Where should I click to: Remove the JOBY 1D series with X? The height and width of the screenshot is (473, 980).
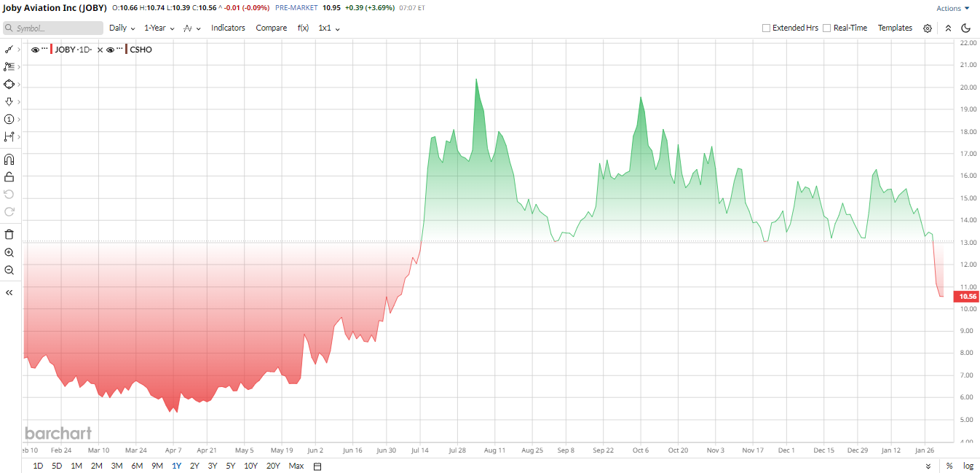click(x=100, y=50)
